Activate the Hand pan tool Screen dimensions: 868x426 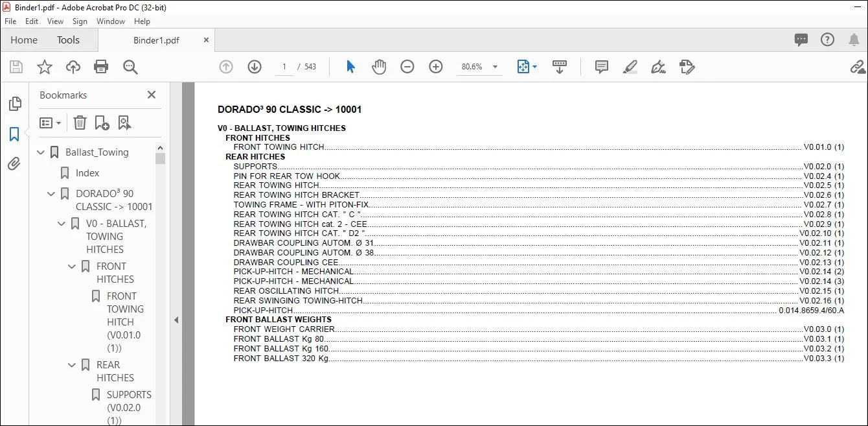coord(379,67)
